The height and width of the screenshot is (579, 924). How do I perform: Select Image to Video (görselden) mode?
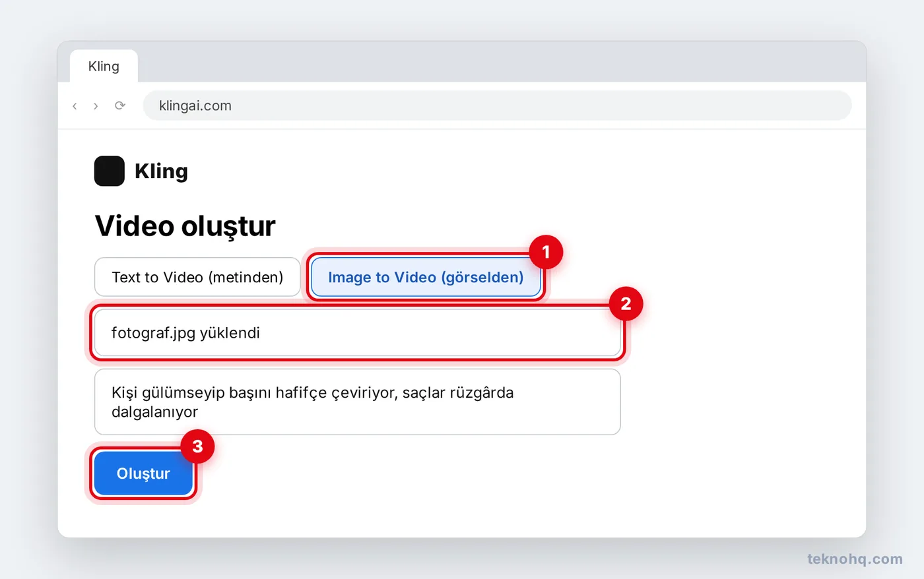coord(426,277)
